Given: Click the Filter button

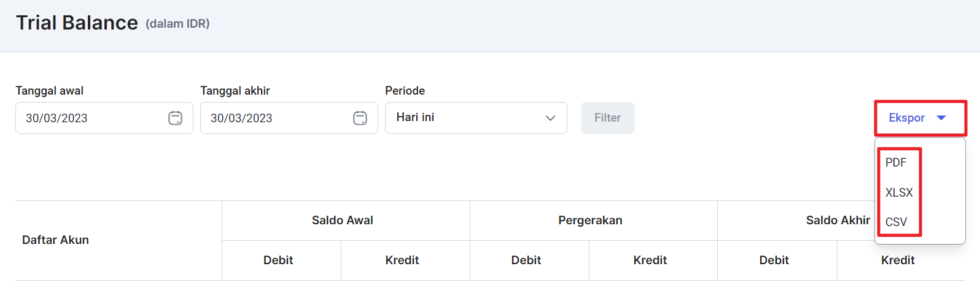Looking at the screenshot, I should (608, 118).
